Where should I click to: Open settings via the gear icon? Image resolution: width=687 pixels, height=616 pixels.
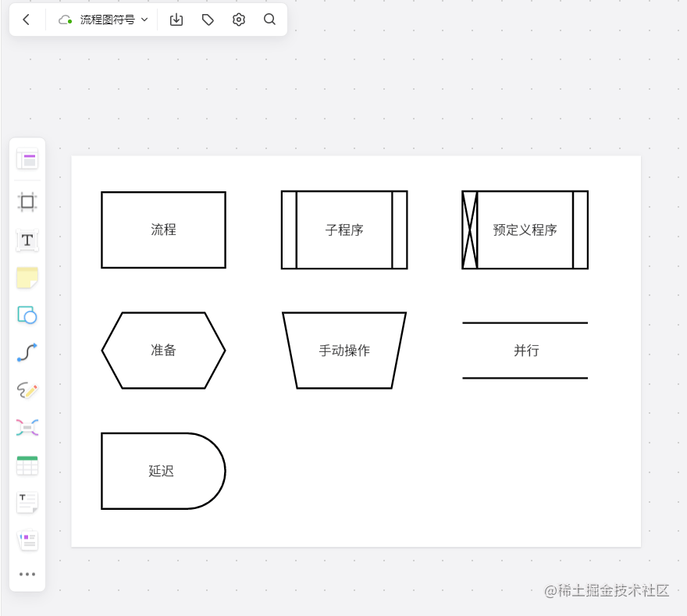coord(238,20)
